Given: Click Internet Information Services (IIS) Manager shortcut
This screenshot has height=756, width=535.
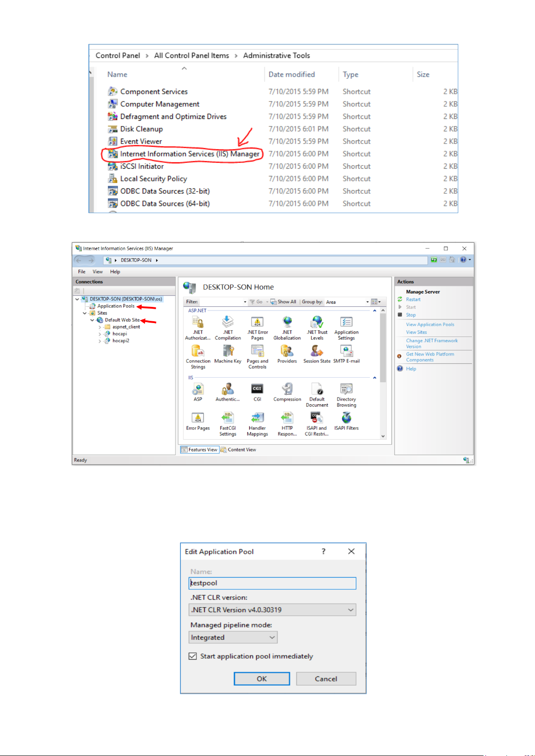Looking at the screenshot, I should [189, 154].
